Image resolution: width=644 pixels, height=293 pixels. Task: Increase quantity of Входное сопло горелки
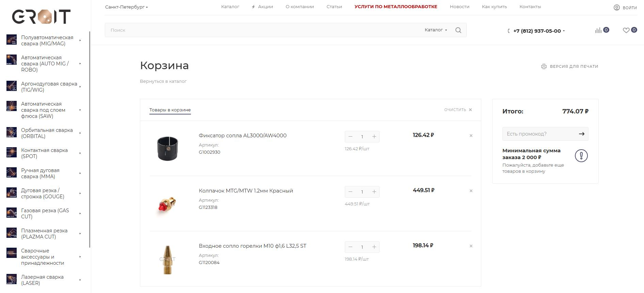(374, 247)
